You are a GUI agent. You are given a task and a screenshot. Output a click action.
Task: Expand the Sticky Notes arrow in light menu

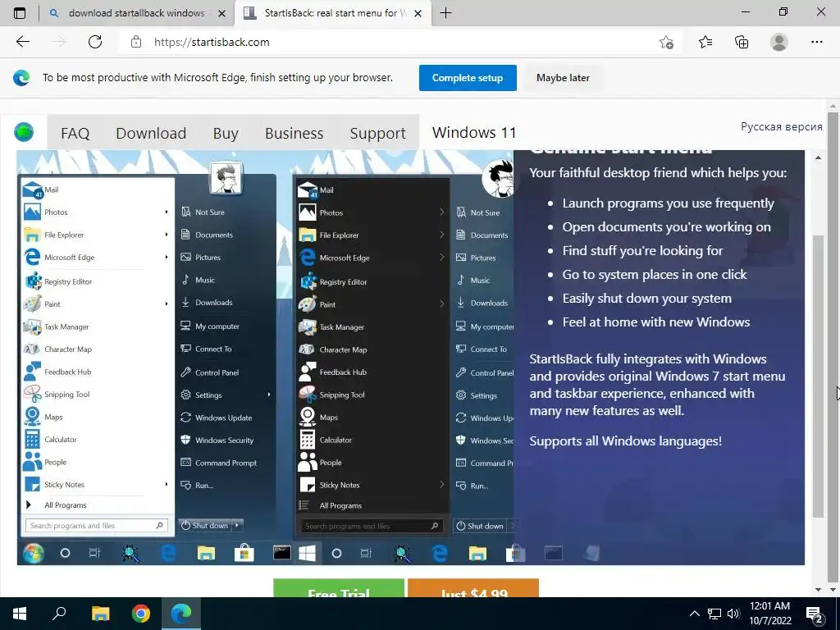[167, 484]
